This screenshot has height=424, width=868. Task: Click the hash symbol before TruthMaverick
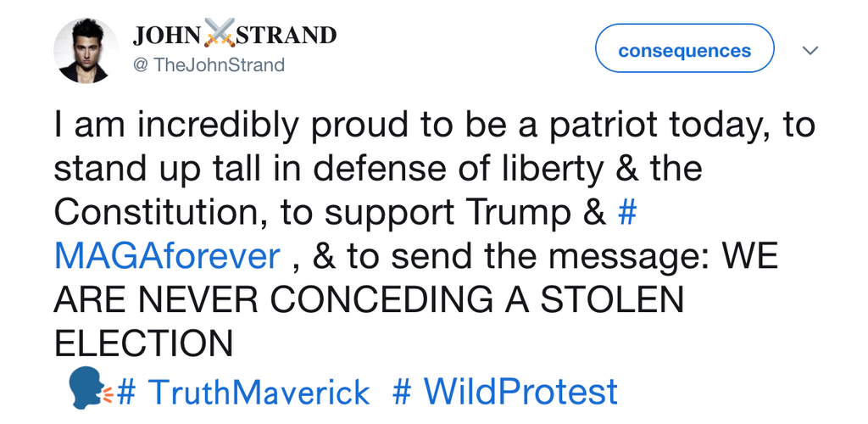pos(127,392)
